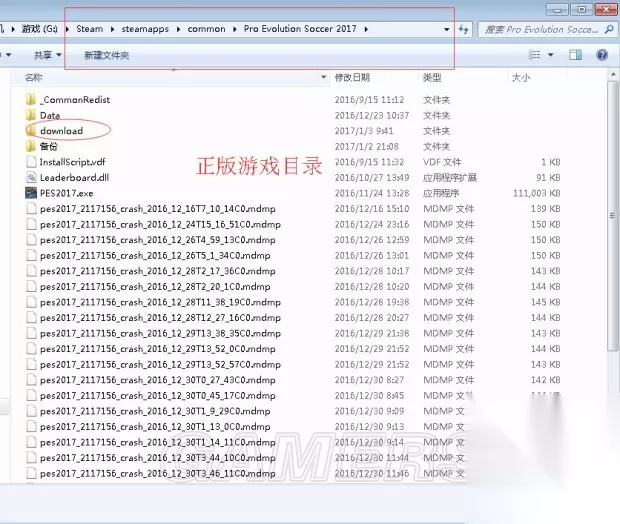620x524 pixels.
Task: Open the help question mark icon
Action: [x=602, y=55]
